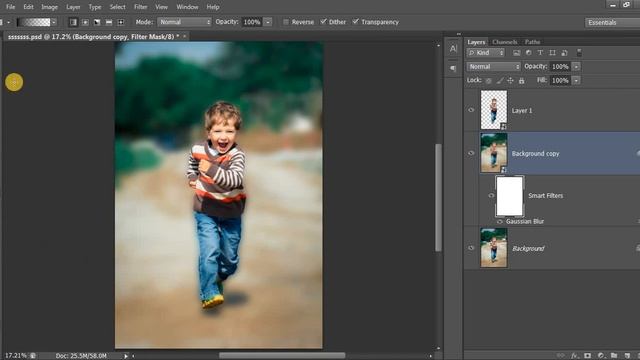This screenshot has width=640, height=360.
Task: Open the Paragraph panel icon
Action: (x=453, y=68)
